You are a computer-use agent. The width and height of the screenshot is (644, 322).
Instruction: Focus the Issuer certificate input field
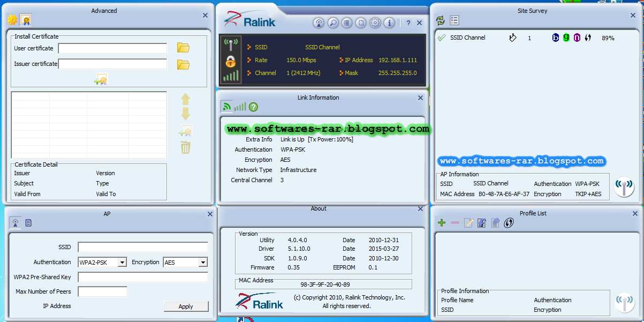(113, 64)
